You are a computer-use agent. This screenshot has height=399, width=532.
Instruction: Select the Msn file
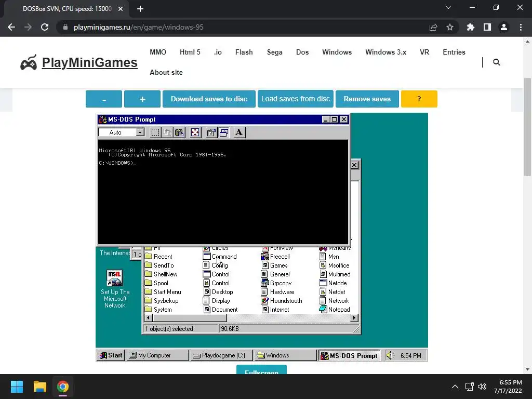329,257
